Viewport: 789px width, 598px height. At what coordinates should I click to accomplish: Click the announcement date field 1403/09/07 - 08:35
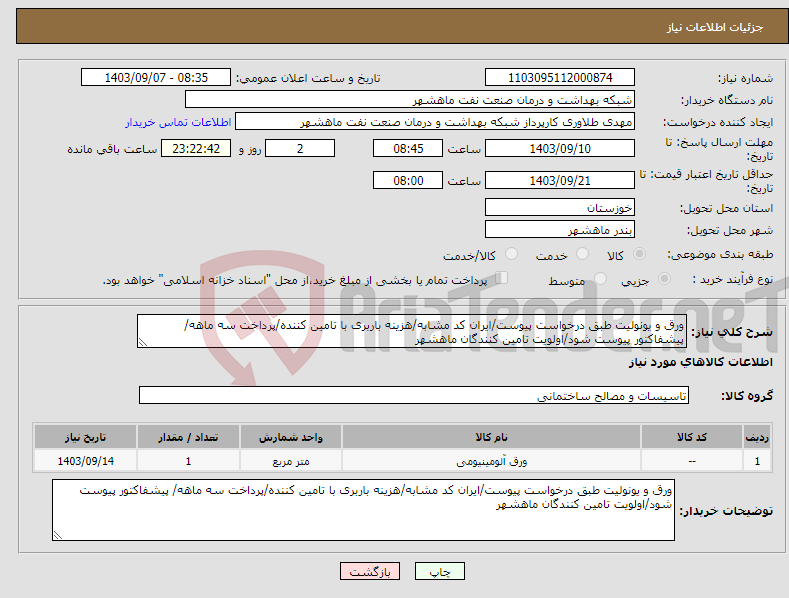(156, 78)
